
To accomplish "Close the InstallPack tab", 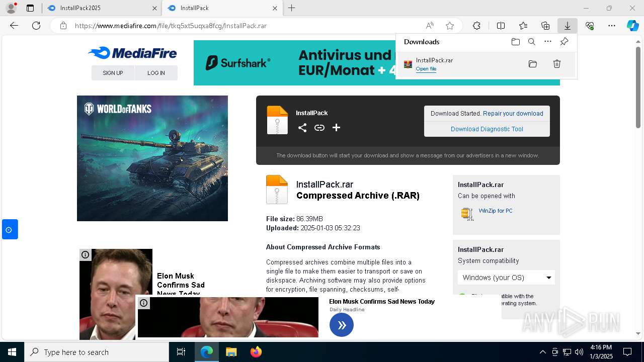I will 275,8.
